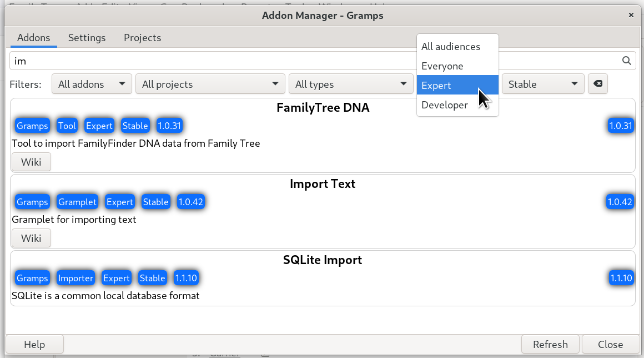
Task: Expand the All projects dropdown
Action: coord(210,84)
